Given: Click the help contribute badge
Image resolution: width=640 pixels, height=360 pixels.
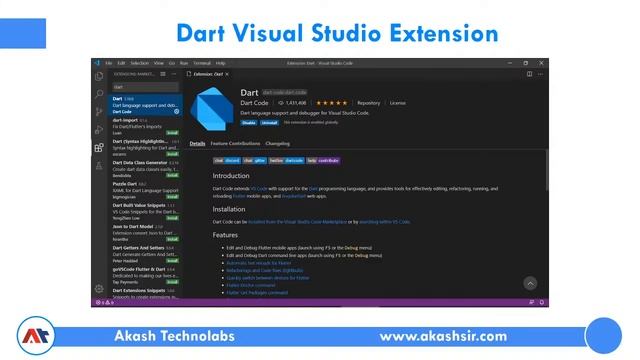Looking at the screenshot, I should pos(323,160).
